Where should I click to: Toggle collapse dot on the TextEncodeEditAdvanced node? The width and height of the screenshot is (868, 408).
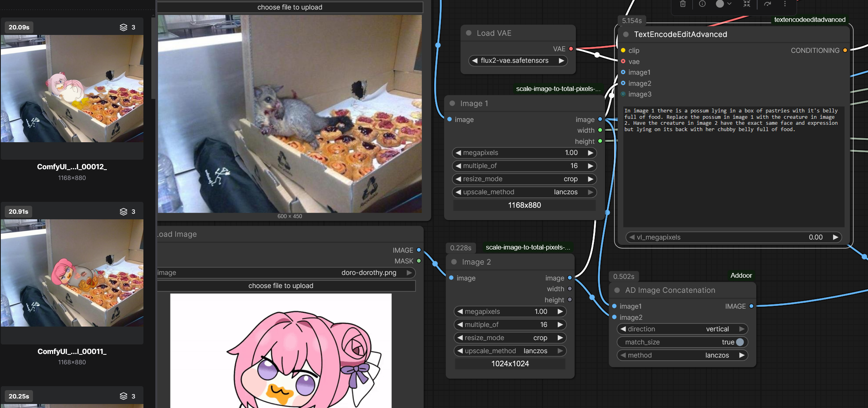626,35
